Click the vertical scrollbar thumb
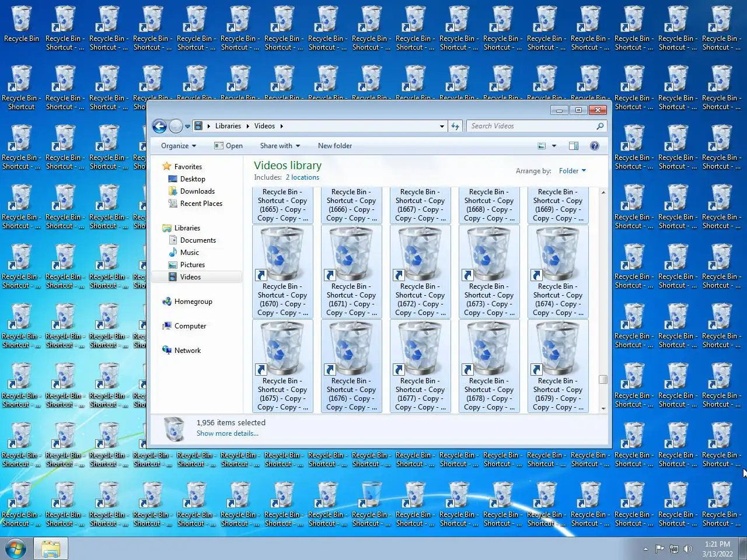747x560 pixels. pos(603,380)
